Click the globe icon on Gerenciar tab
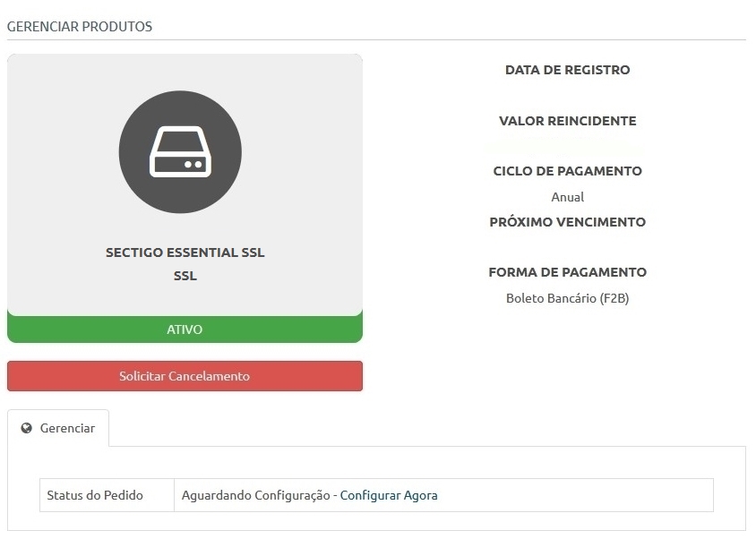Viewport: 756px width, 539px height. pos(27,428)
